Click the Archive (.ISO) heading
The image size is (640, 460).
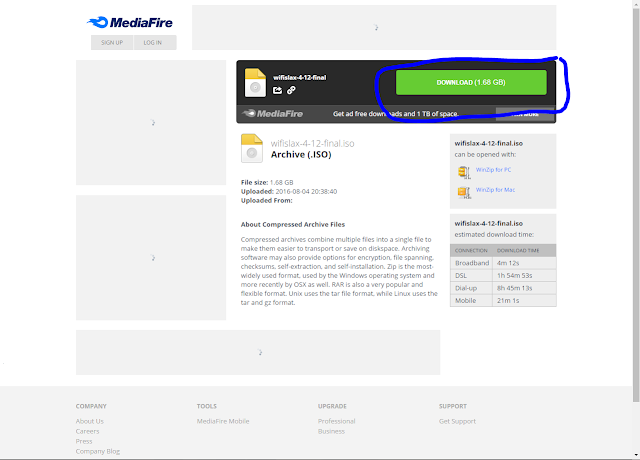click(301, 155)
